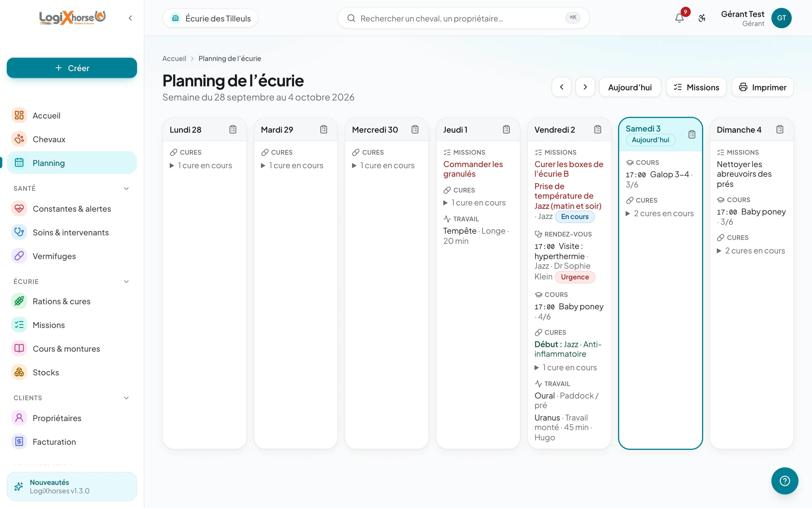This screenshot has height=508, width=812.
Task: Open Lundi 28 day clipboard icon
Action: tap(233, 129)
